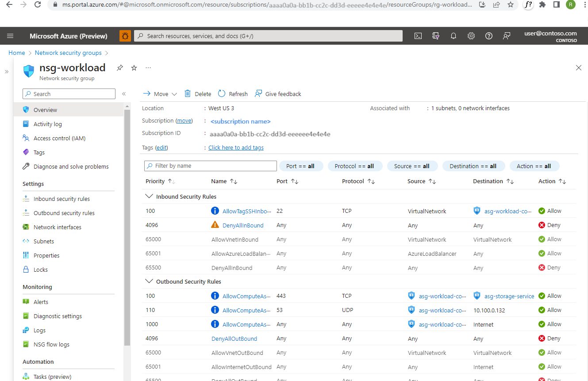Screen dimensions: 588x381
Task: Click the help question mark icon
Action: pyautogui.click(x=489, y=36)
